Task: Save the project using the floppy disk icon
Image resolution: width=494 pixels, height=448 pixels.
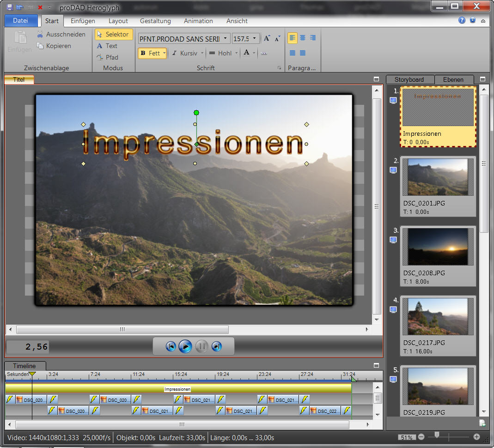Action: coord(9,7)
